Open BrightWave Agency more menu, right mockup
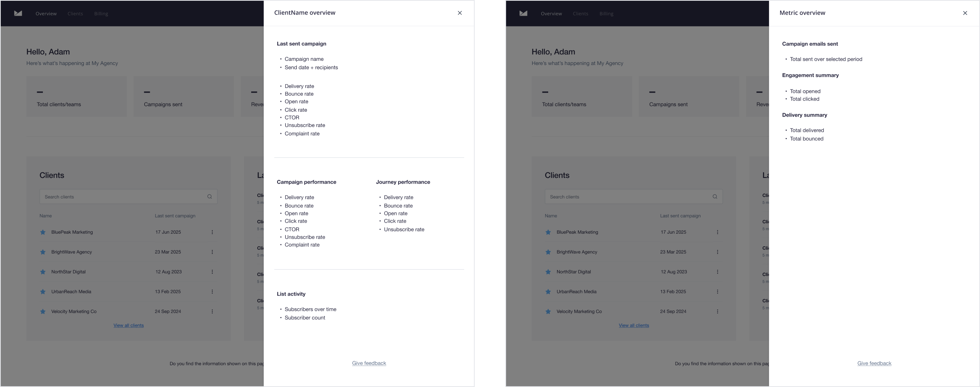The width and height of the screenshot is (980, 387). point(717,252)
